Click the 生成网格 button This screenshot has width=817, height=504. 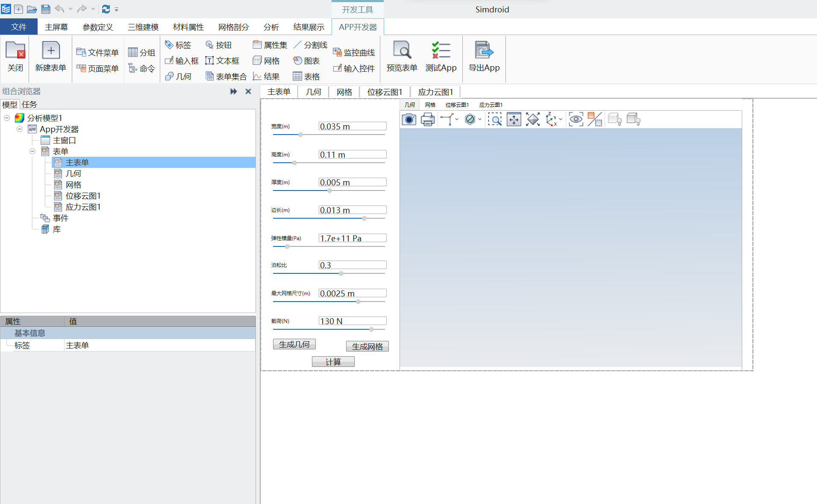(x=367, y=346)
